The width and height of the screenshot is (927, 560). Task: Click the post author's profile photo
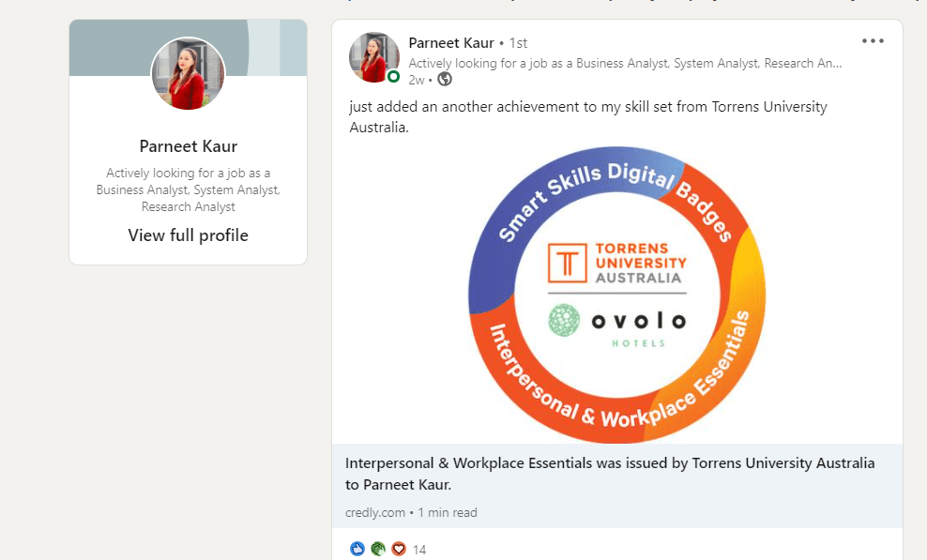[x=374, y=57]
